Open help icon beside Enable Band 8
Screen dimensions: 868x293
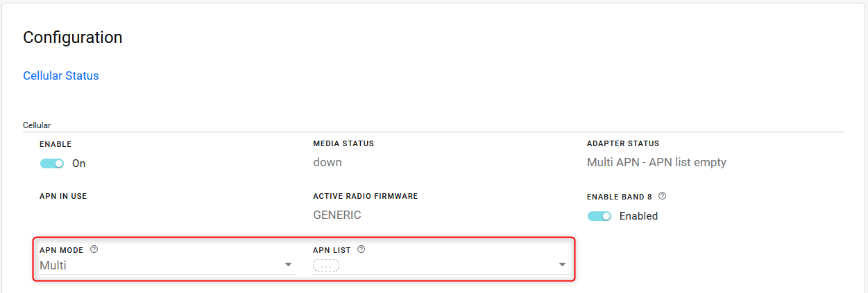tap(663, 197)
